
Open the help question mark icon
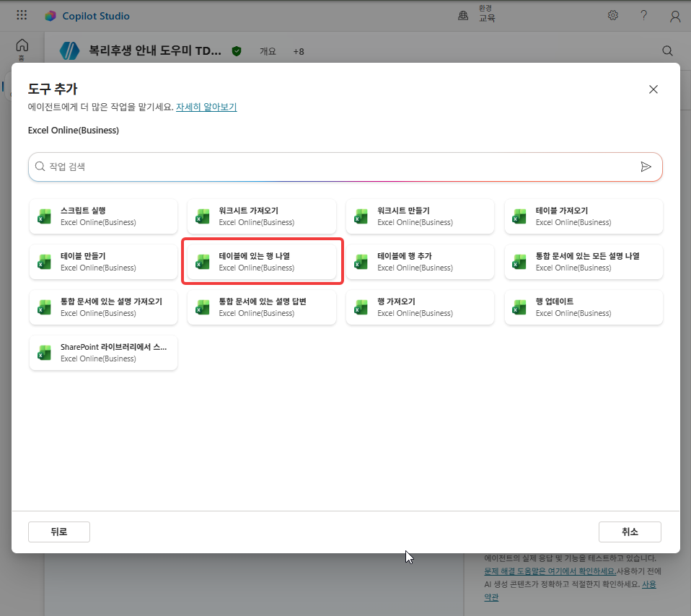click(644, 15)
